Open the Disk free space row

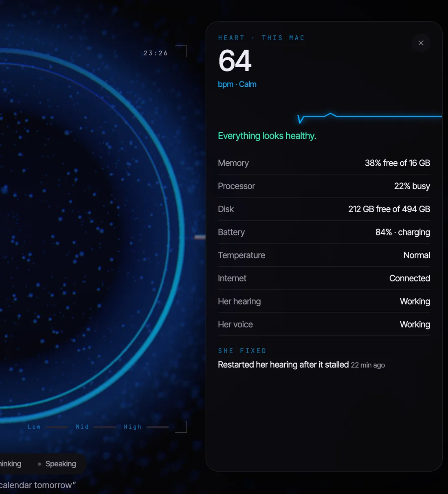324,209
